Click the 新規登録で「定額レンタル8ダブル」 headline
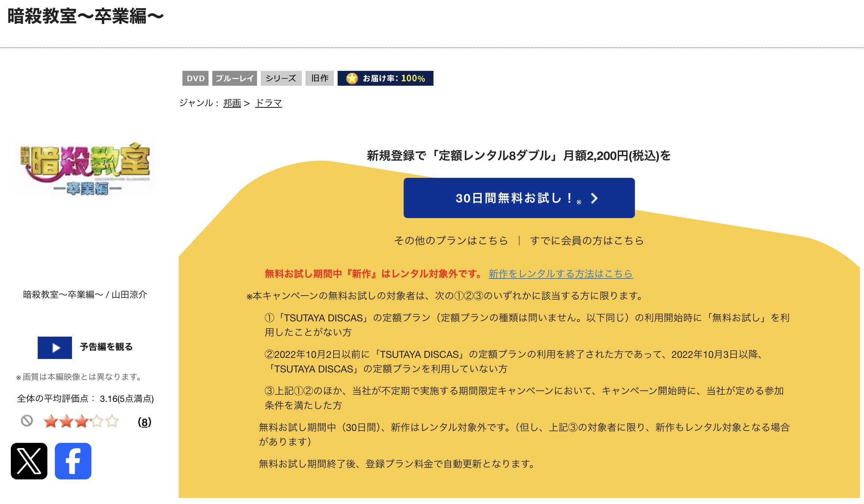This screenshot has height=504, width=864. [x=519, y=155]
